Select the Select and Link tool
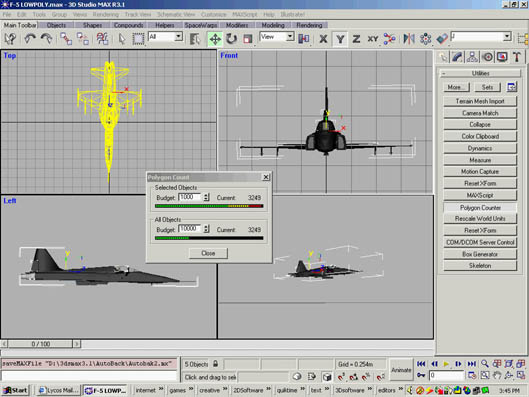 [x=66, y=39]
